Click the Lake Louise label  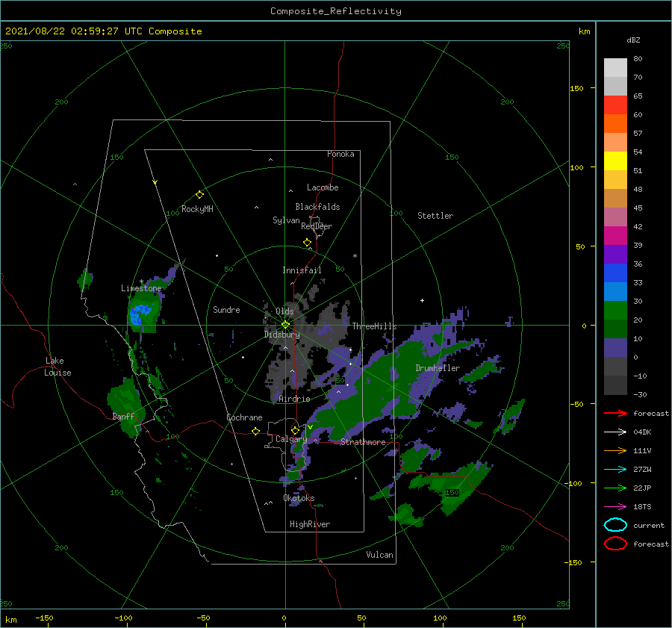57,367
